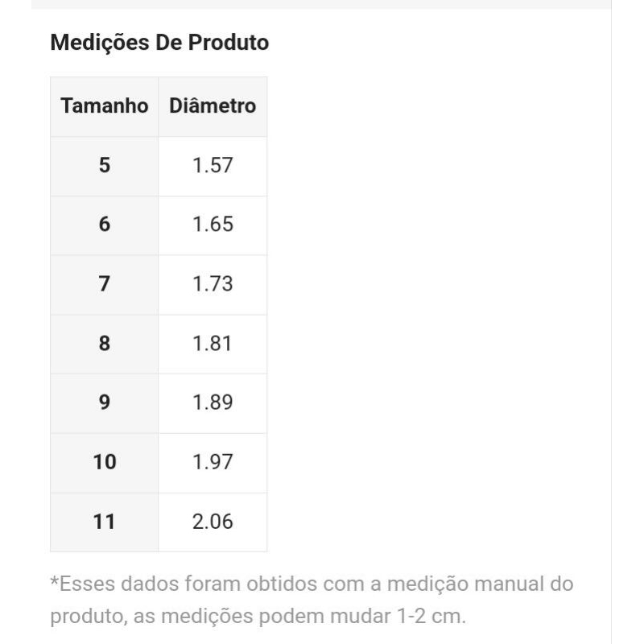Screen dimensions: 644x644
Task: Click the 1.89 diameter value
Action: pyautogui.click(x=213, y=402)
